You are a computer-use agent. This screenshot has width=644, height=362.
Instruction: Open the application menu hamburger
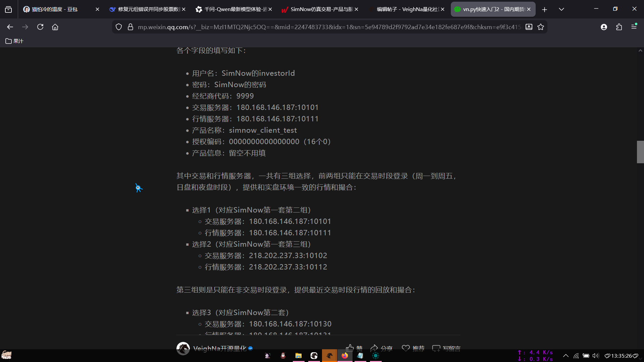634,27
